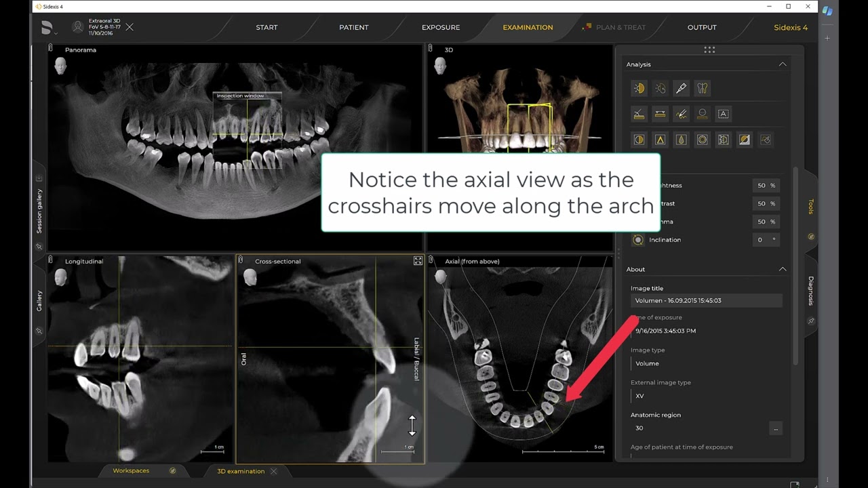Viewport: 868px width, 488px height.
Task: Toggle the pin icon below the Diagnosis tab
Action: point(811,321)
